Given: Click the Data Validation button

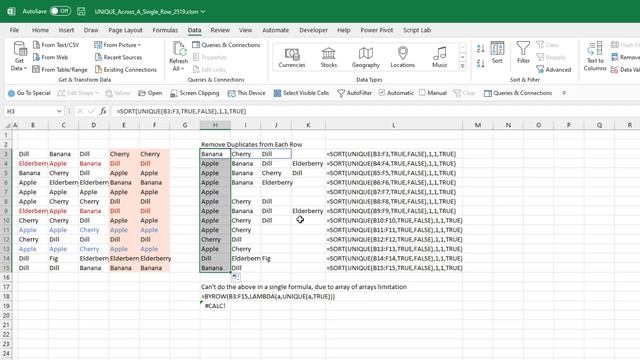Looking at the screenshot, I should (625, 70).
